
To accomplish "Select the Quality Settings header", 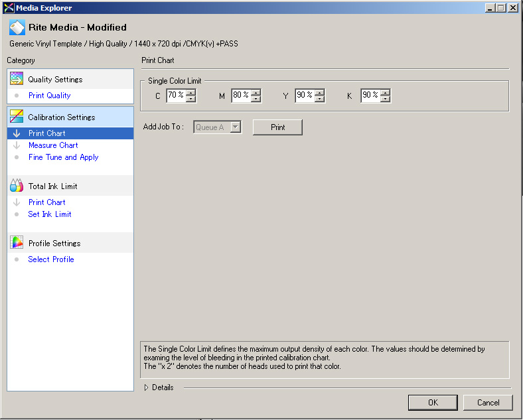I will [x=70, y=79].
